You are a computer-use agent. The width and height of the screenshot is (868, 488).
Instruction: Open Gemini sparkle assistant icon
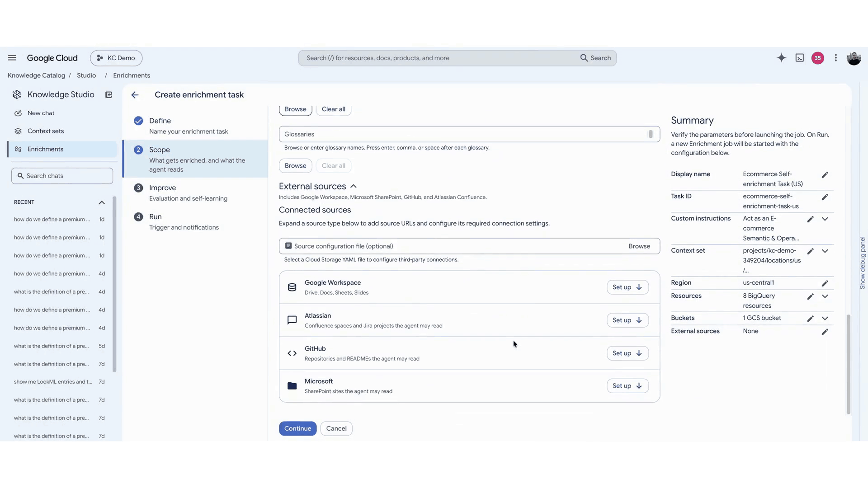[781, 58]
